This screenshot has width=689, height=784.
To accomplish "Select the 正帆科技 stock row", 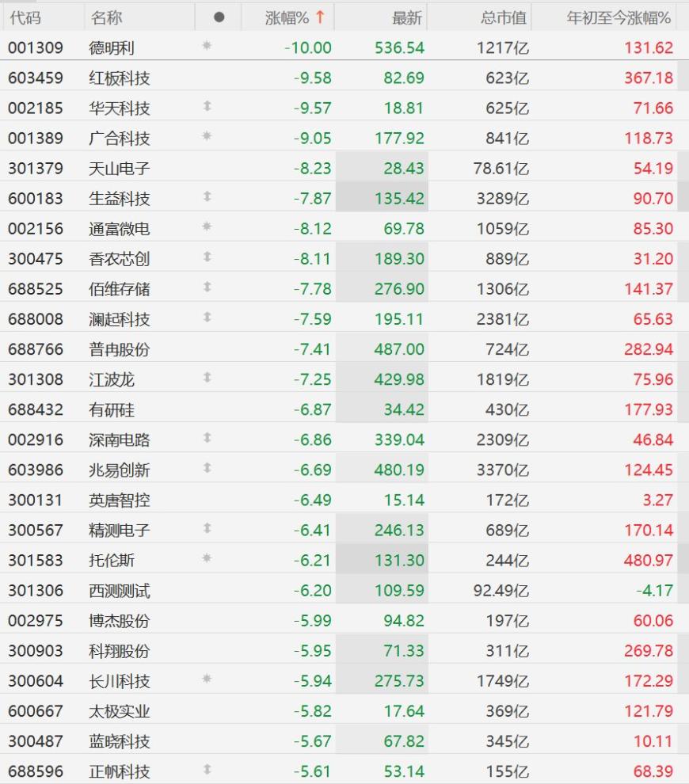I will coord(344,771).
